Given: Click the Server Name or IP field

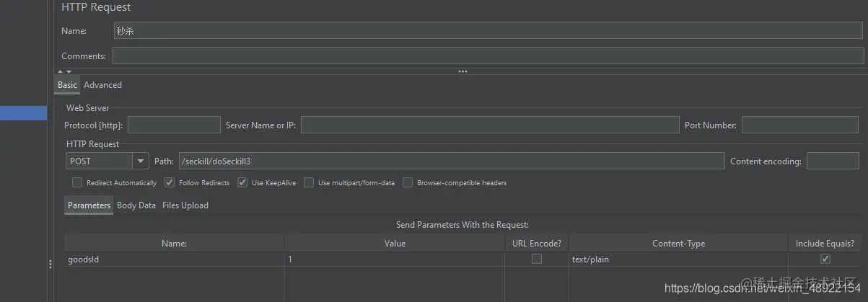Looking at the screenshot, I should pos(490,125).
